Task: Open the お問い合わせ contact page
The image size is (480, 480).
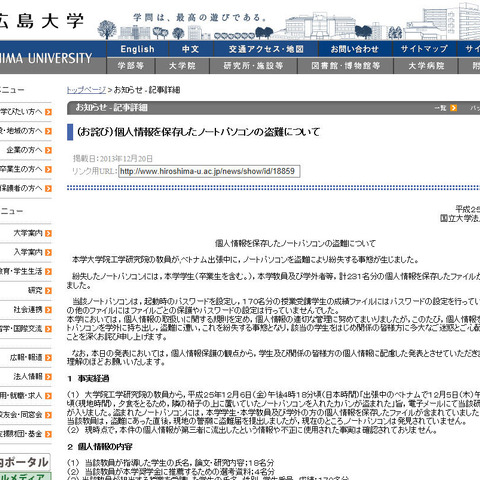Action: (355, 49)
